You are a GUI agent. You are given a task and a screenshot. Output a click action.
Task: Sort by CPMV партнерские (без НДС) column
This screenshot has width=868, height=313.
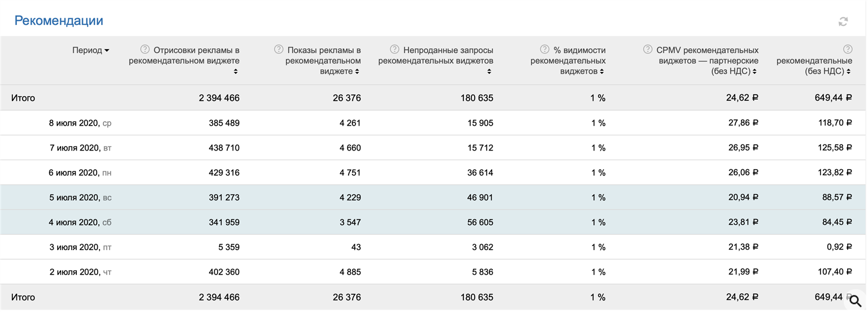tap(754, 72)
